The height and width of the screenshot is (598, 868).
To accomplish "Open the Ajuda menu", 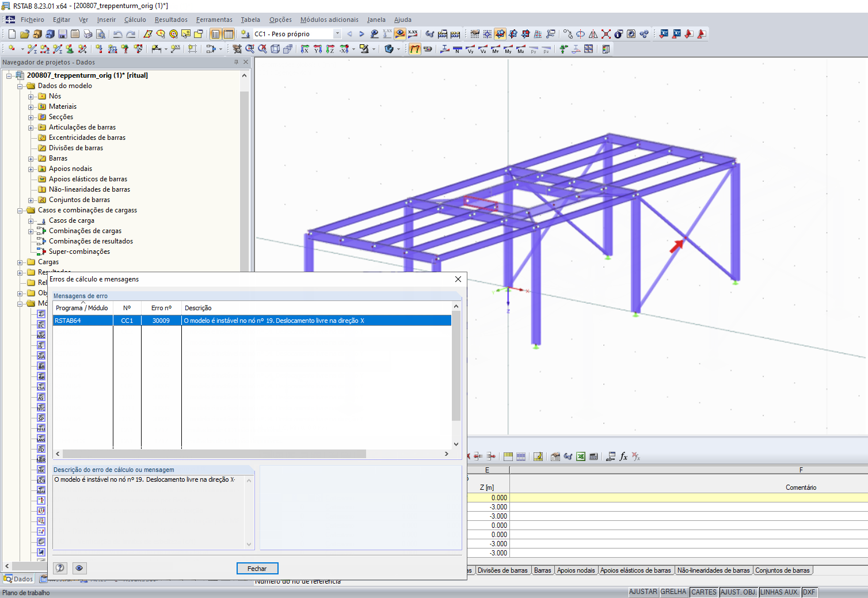I will (403, 20).
